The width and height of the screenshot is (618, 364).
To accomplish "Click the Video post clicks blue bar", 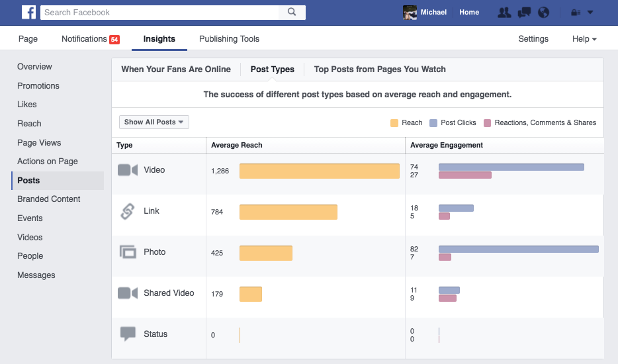I will tap(511, 167).
